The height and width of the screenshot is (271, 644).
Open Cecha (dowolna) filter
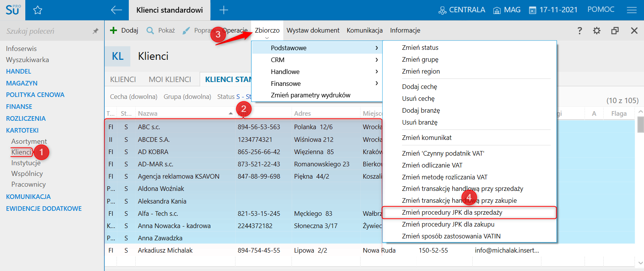(134, 97)
